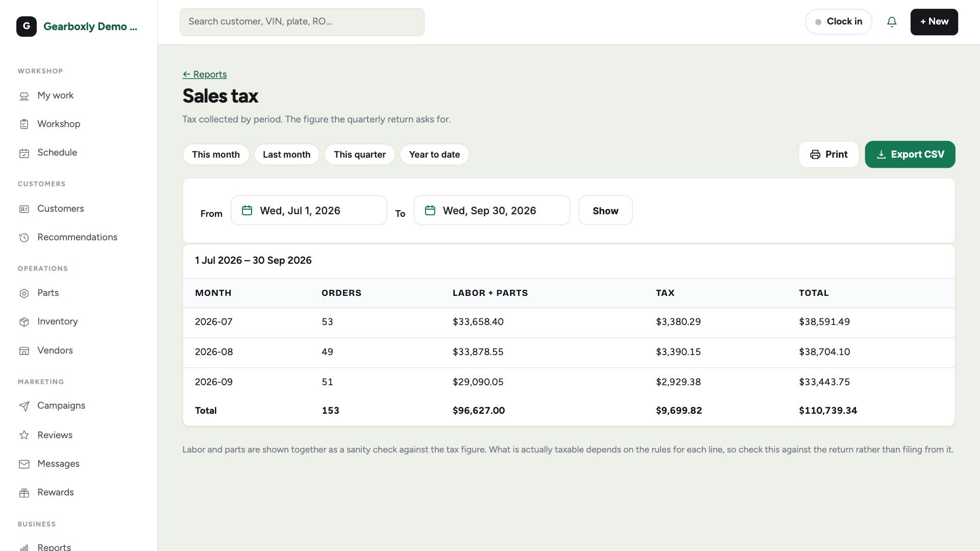980x551 pixels.
Task: Click the Rewards gift icon
Action: (24, 493)
